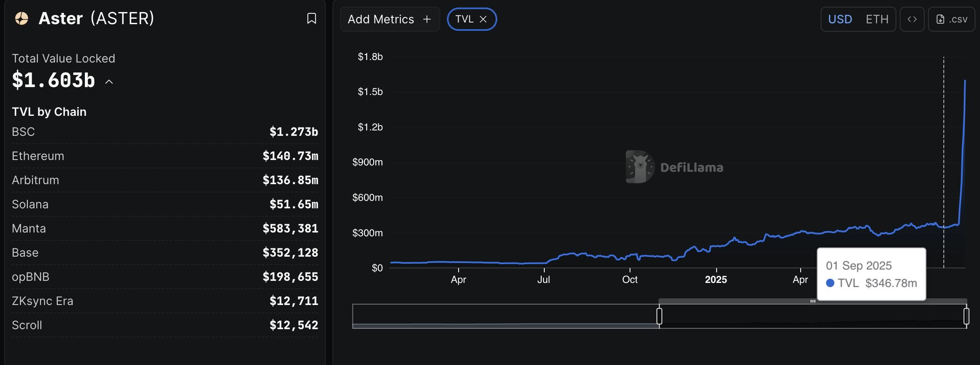Image resolution: width=980 pixels, height=365 pixels.
Task: Select the BSC chain row
Action: tap(165, 132)
